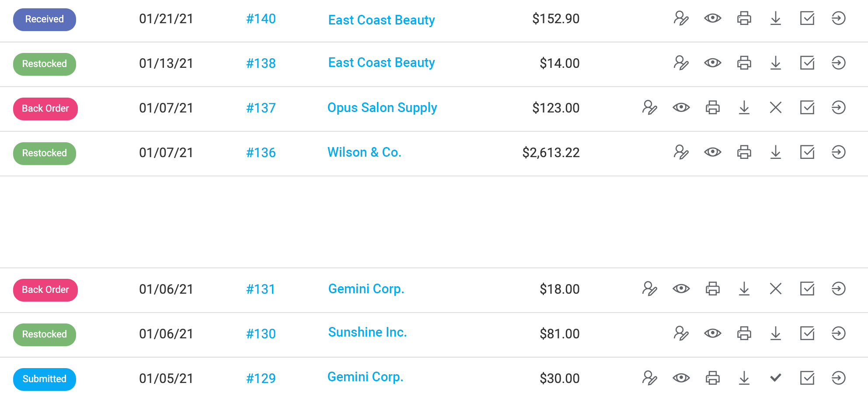This screenshot has height=411, width=868.
Task: Download the Opus Salon Supply order #137
Action: pyautogui.click(x=744, y=108)
